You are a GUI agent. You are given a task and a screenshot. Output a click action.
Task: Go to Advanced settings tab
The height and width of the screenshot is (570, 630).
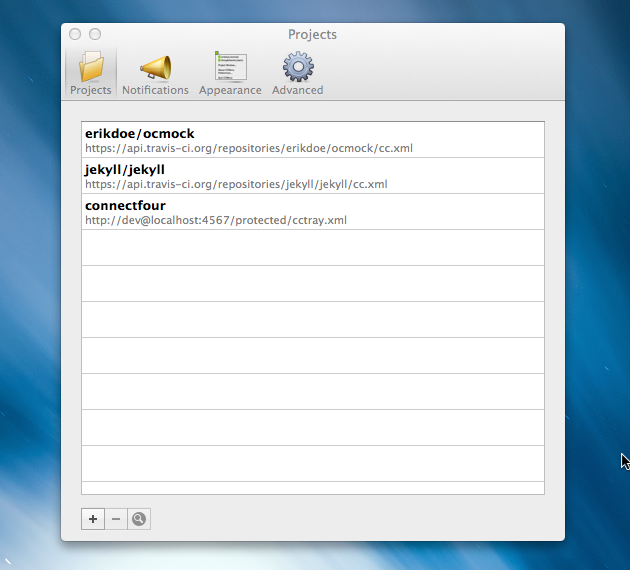(x=298, y=73)
